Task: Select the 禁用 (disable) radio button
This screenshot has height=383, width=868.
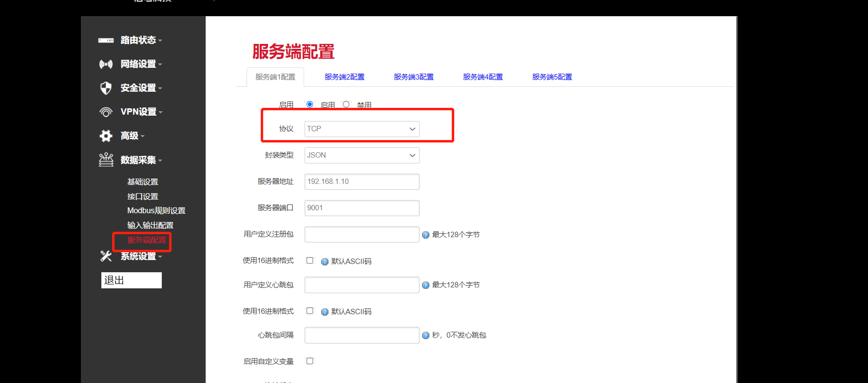Action: tap(346, 104)
